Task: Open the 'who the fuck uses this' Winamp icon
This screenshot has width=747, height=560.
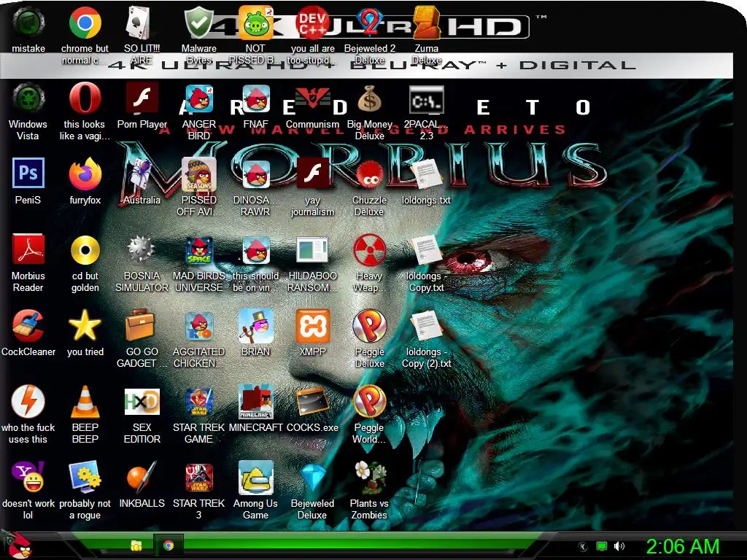Action: point(28,402)
